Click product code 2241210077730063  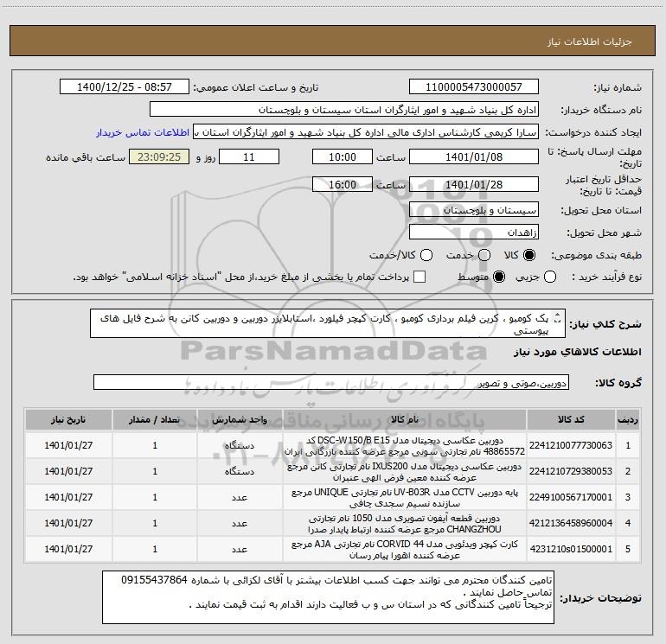[x=571, y=445]
